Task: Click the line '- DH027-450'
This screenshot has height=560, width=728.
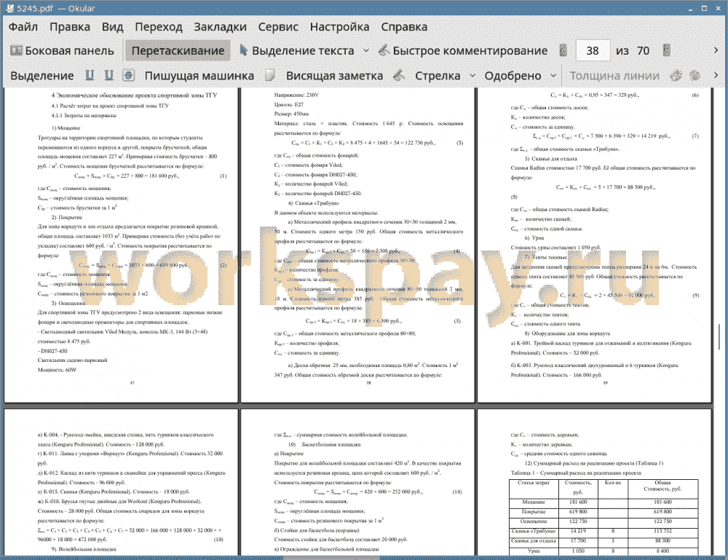Action: (52, 351)
